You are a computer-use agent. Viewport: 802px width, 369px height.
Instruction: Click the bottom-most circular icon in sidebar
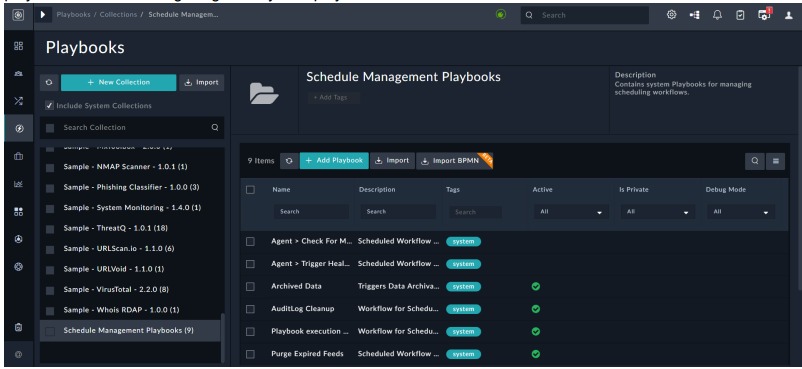(18, 354)
